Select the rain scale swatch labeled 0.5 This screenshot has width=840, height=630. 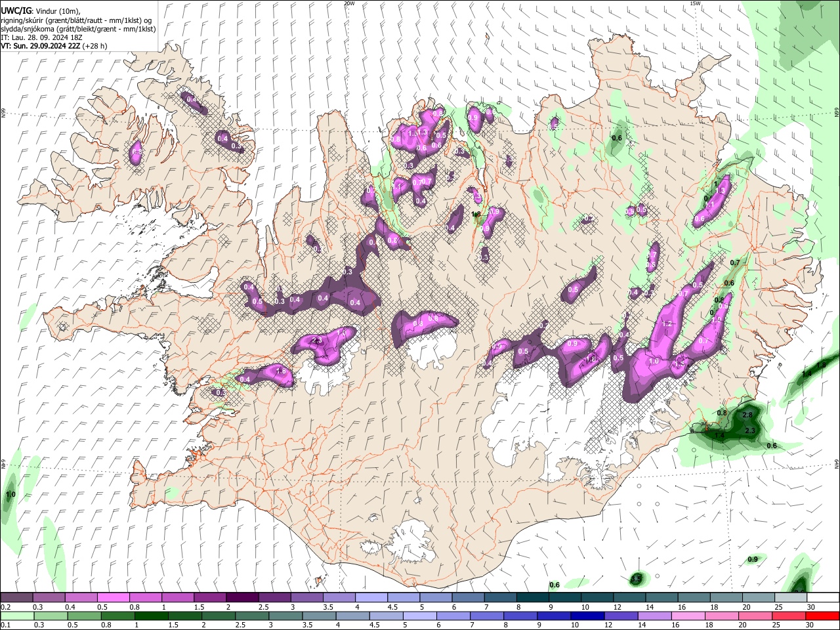click(84, 616)
